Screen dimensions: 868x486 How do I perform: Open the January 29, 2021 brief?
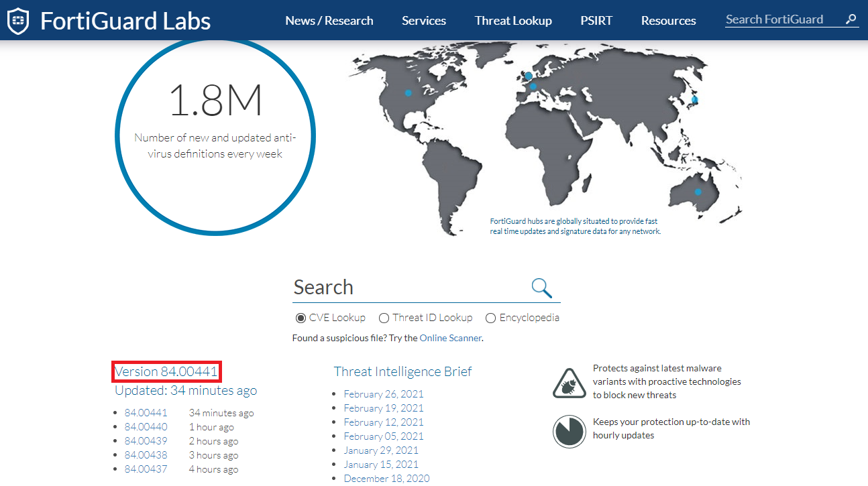[381, 450]
